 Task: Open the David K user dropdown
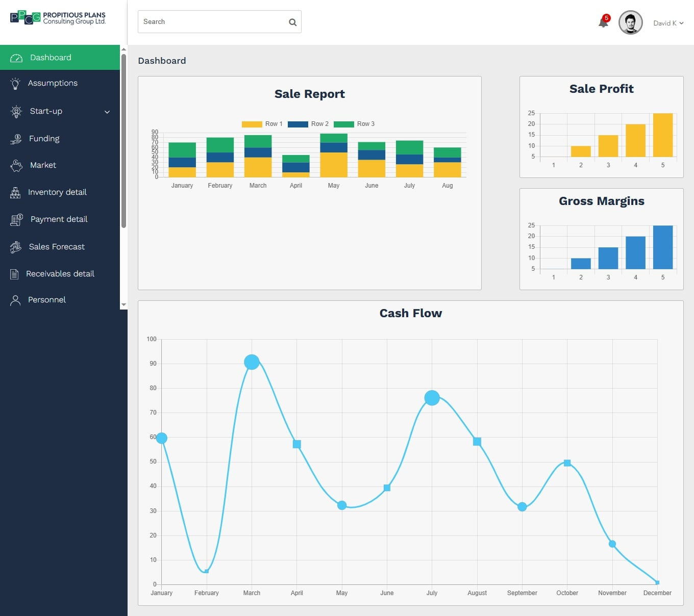[668, 23]
